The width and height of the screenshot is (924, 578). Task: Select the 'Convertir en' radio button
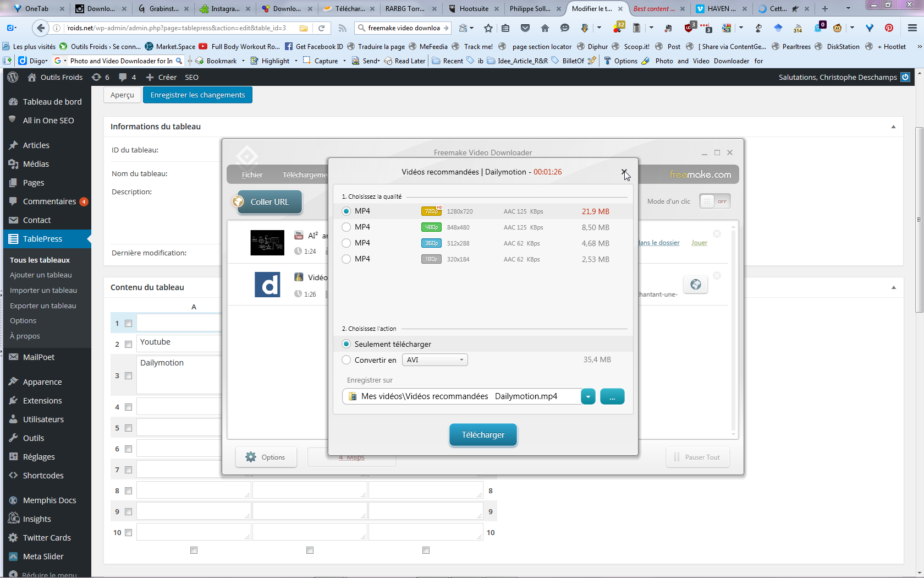346,360
